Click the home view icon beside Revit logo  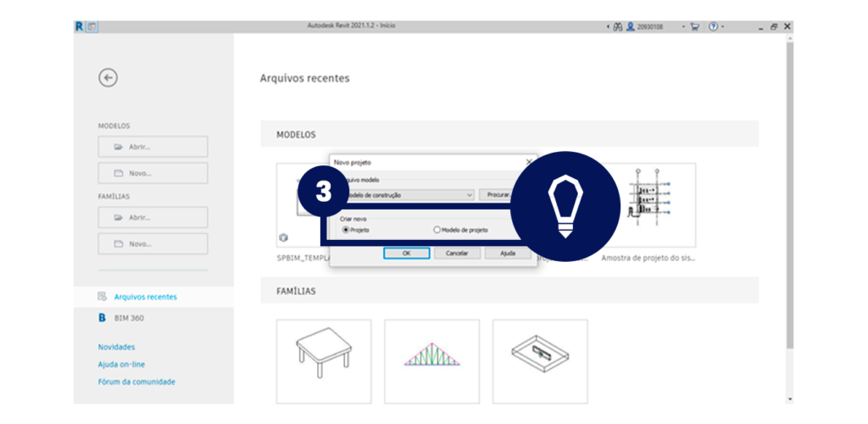[x=92, y=26]
